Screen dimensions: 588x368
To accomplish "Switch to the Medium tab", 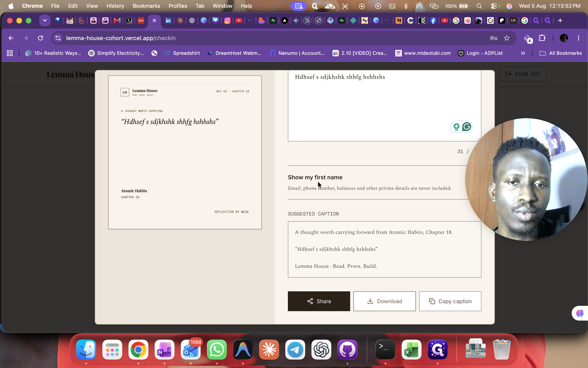I will [x=399, y=20].
